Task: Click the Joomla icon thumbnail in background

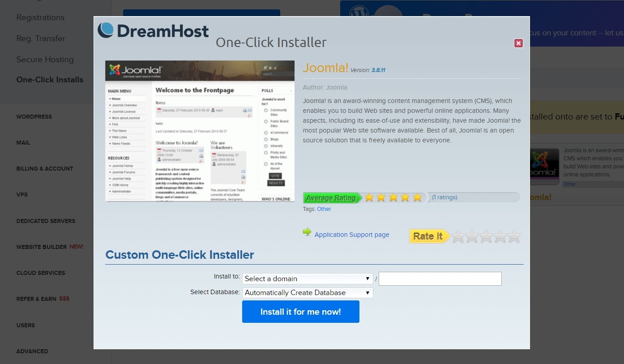Action: point(544,167)
